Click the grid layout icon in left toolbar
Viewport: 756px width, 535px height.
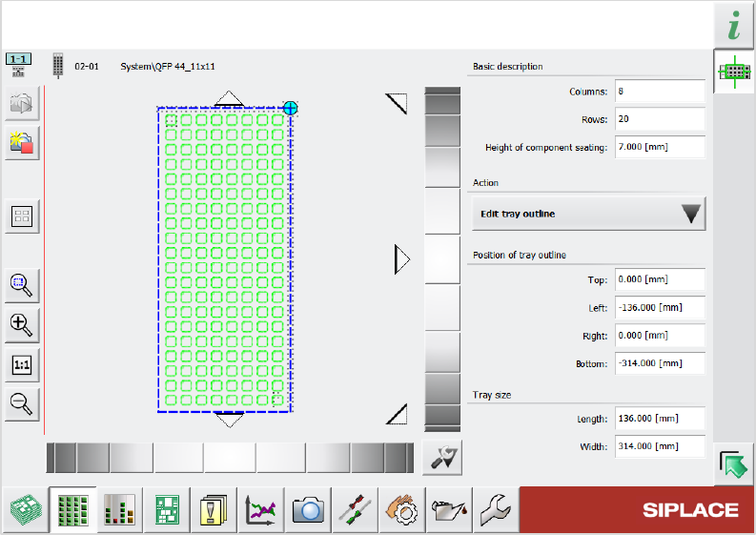21,216
